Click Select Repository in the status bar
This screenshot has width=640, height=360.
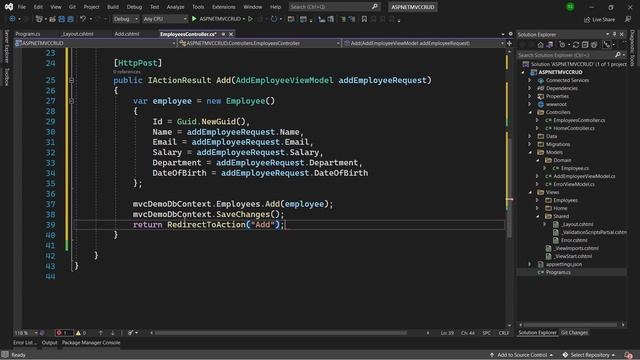point(589,355)
